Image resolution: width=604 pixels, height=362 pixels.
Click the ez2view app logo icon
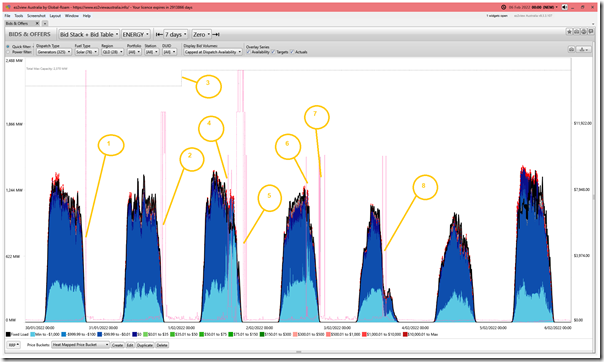[x=8, y=7]
